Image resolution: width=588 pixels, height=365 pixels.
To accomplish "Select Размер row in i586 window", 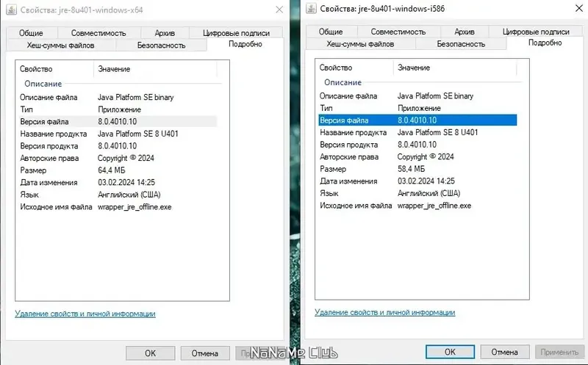I will point(417,169).
